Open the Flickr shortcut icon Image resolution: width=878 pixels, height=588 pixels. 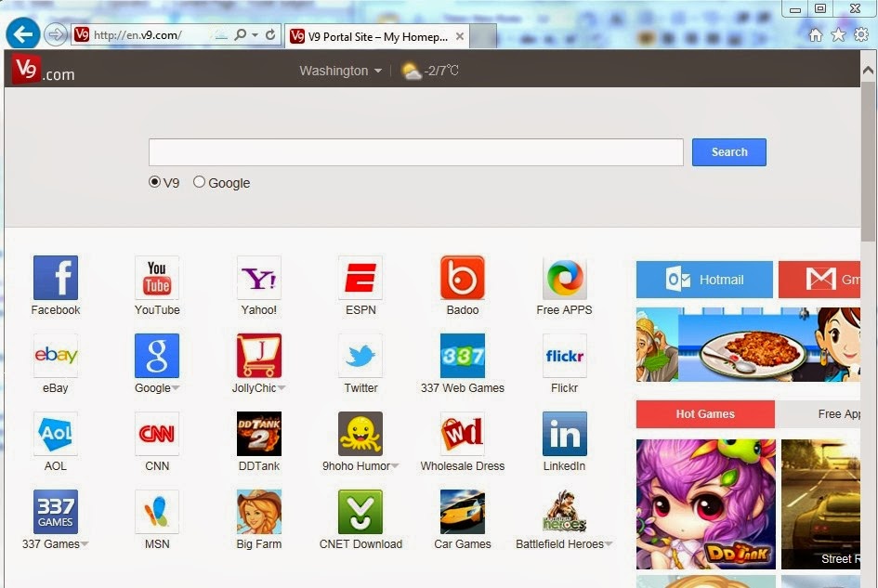565,356
